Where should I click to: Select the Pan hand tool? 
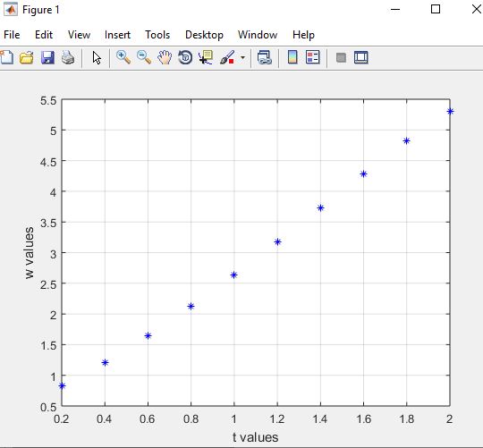165,57
